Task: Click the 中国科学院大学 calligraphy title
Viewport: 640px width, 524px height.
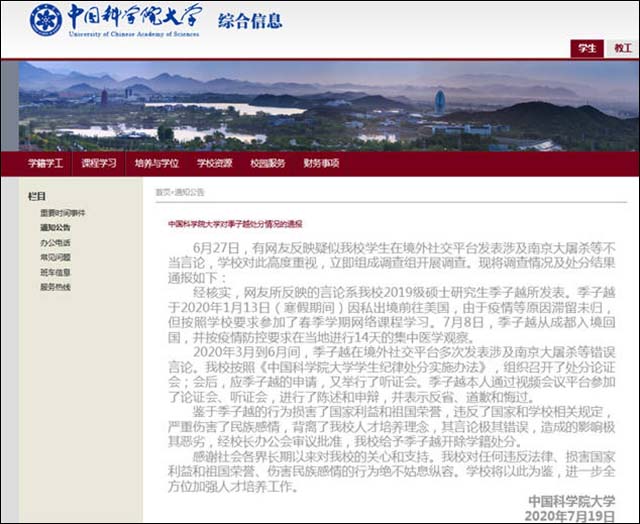Action: (x=135, y=16)
